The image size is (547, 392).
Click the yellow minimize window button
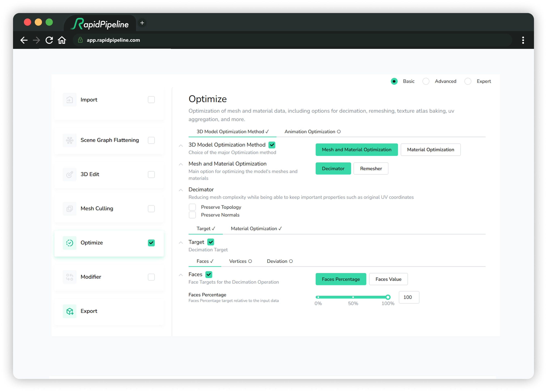[38, 22]
